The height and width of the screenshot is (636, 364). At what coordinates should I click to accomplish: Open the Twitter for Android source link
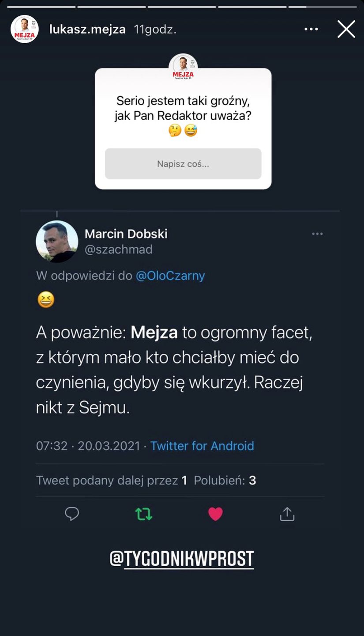coord(202,446)
